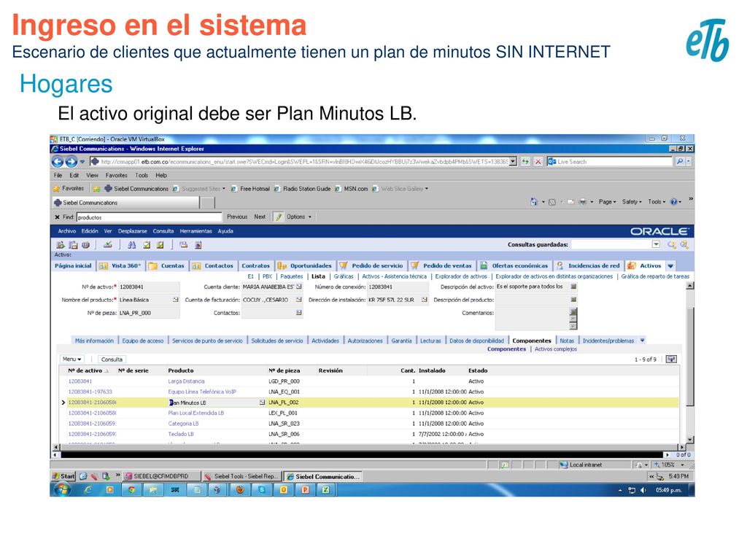
Task: Click the globe icon in Siebel toolbar
Action: (x=86, y=245)
